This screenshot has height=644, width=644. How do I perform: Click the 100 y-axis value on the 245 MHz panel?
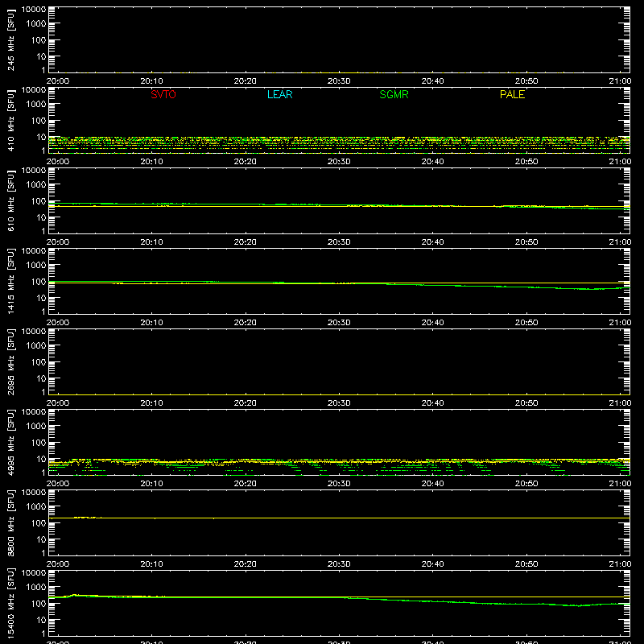tap(39, 40)
